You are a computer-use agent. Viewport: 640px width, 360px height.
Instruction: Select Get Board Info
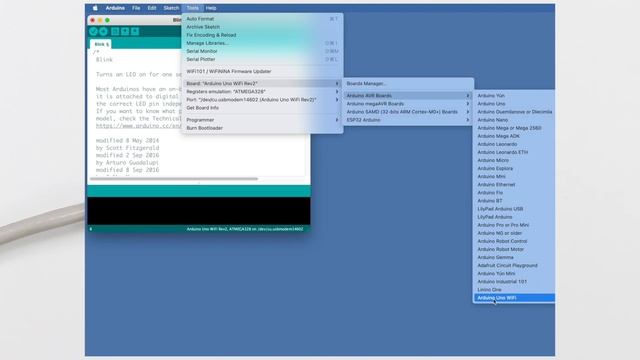click(x=262, y=108)
